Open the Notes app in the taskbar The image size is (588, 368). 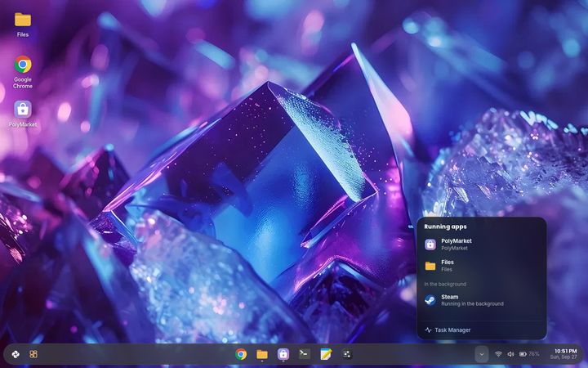[x=326, y=354]
